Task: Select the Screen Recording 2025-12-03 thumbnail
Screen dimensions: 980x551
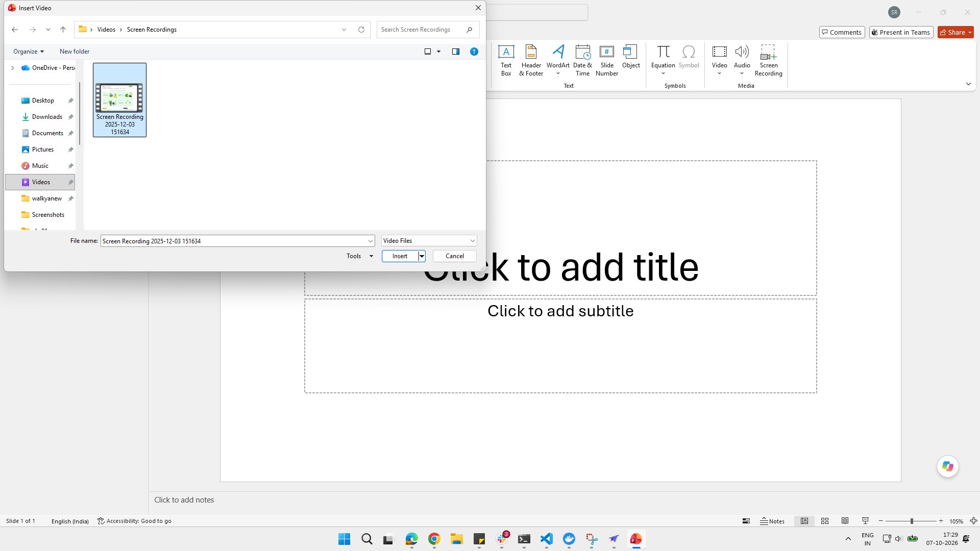Action: pos(119,100)
